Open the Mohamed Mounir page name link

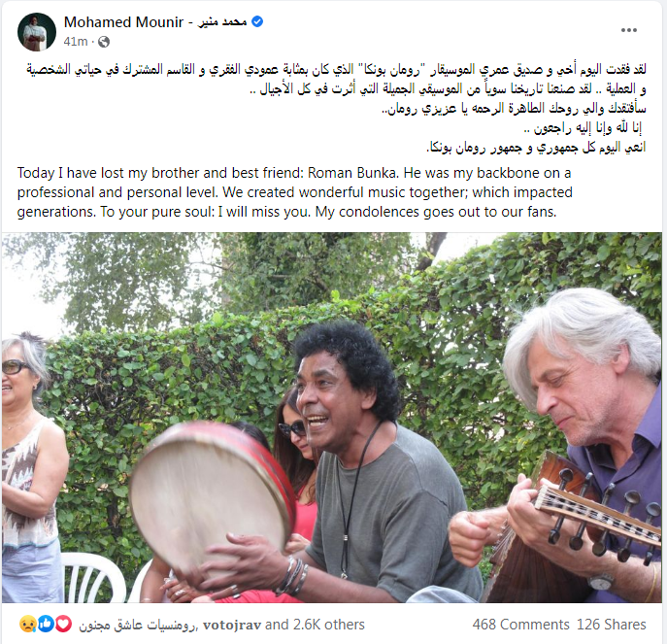(155, 21)
